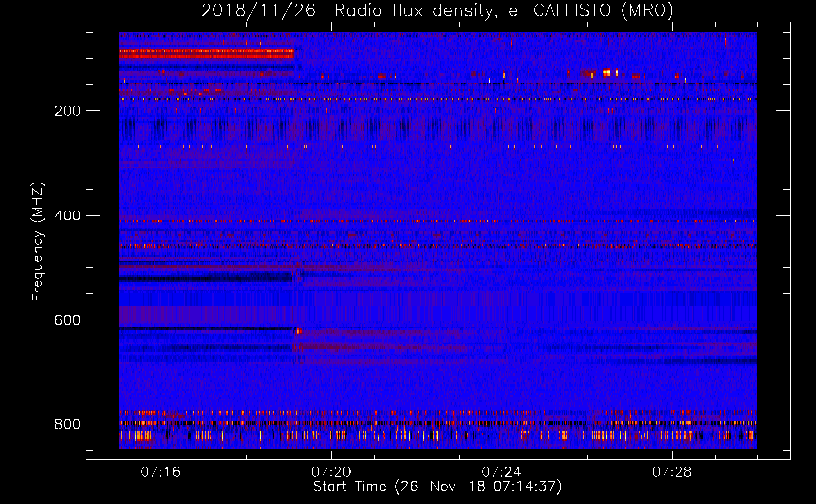
Task: Click the 07:24 time tick label
Action: tap(501, 472)
